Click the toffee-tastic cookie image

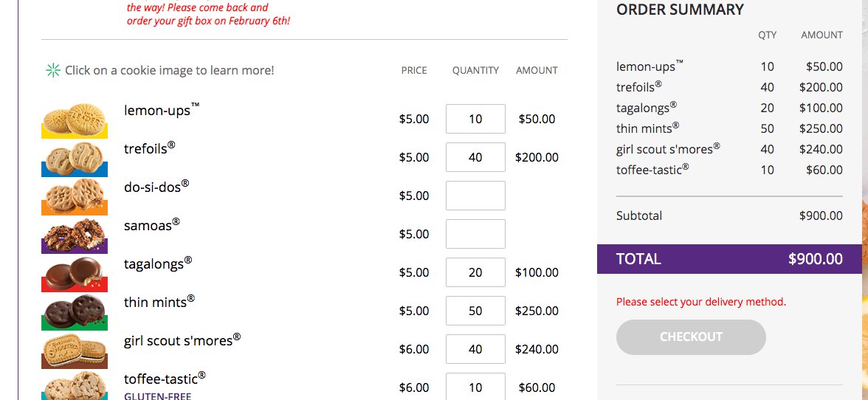click(75, 388)
